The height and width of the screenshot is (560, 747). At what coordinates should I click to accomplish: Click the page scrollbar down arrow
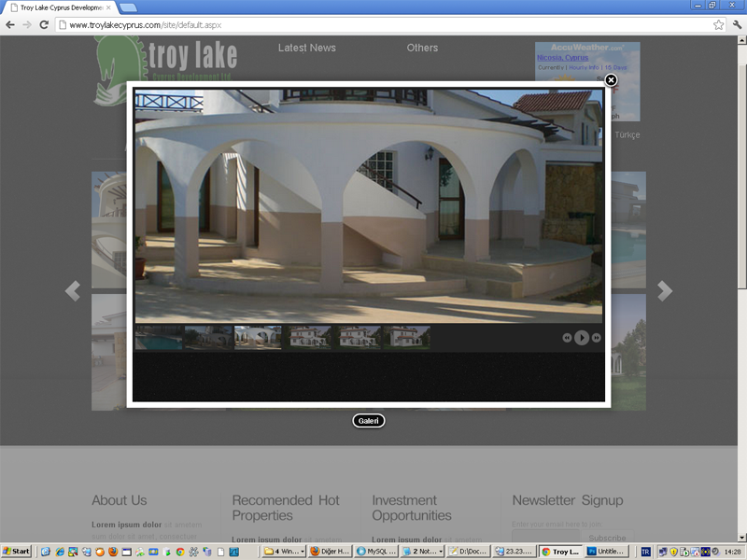741,538
